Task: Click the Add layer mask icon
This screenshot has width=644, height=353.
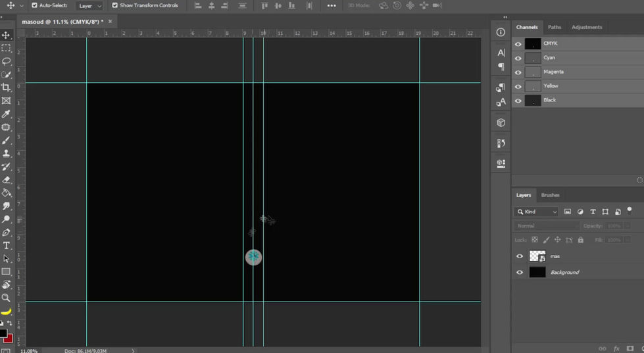Action: pyautogui.click(x=630, y=348)
